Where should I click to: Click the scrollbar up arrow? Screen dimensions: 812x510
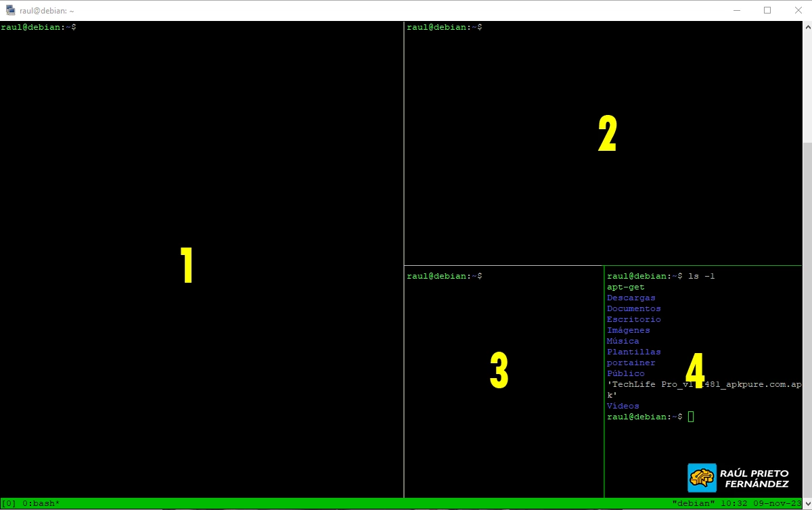[807, 26]
